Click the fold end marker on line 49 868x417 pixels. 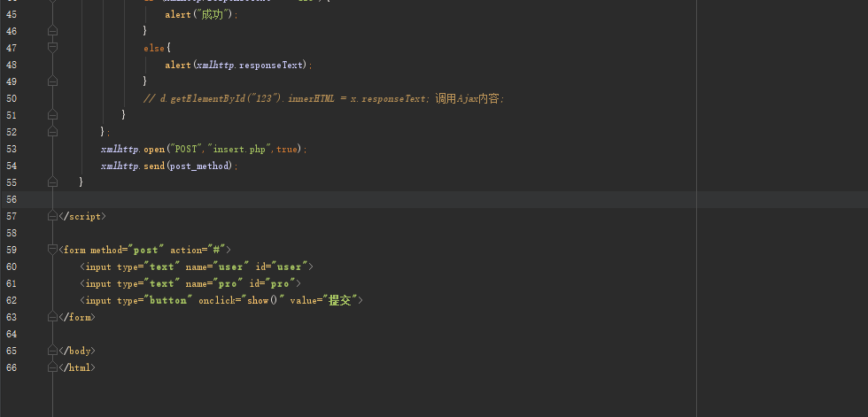52,81
